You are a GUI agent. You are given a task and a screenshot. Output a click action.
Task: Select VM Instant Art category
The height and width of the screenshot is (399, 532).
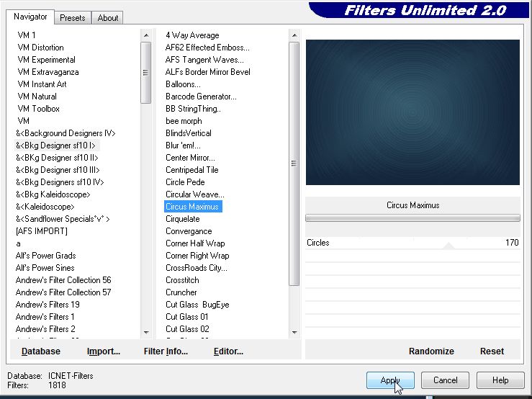(x=42, y=84)
